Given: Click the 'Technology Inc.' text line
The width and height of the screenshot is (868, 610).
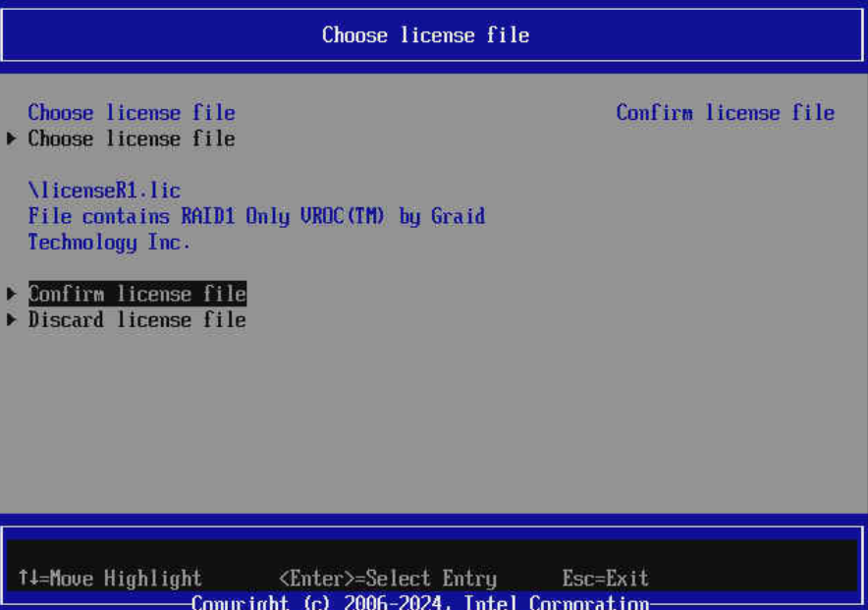Looking at the screenshot, I should point(109,243).
